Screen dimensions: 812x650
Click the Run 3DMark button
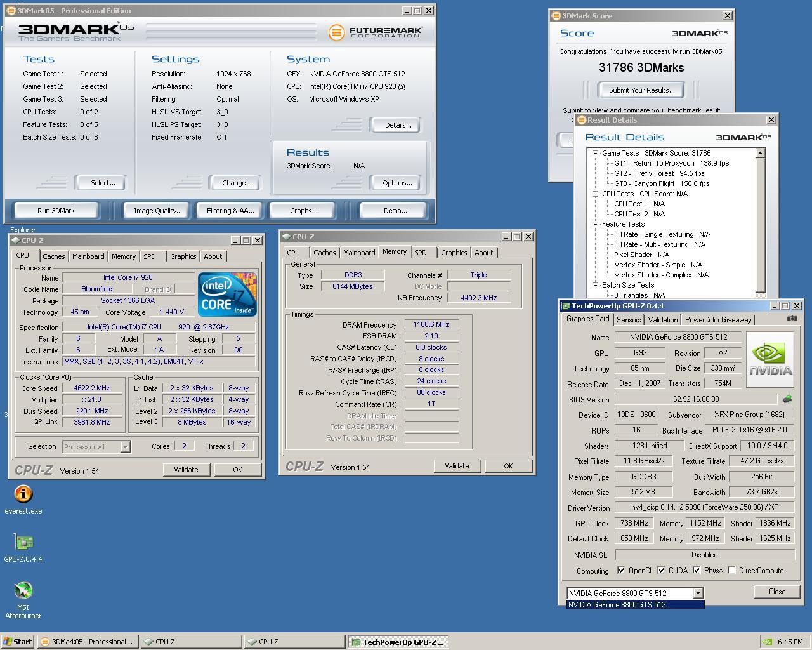(56, 211)
